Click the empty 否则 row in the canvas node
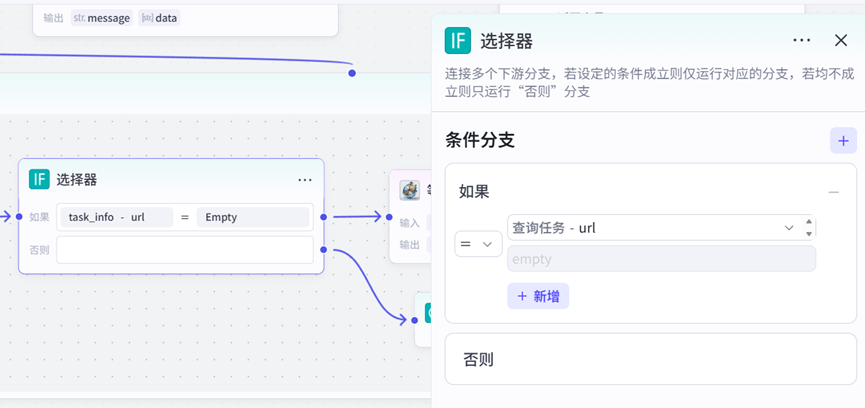Viewport: 865px width, 408px height. coord(185,250)
